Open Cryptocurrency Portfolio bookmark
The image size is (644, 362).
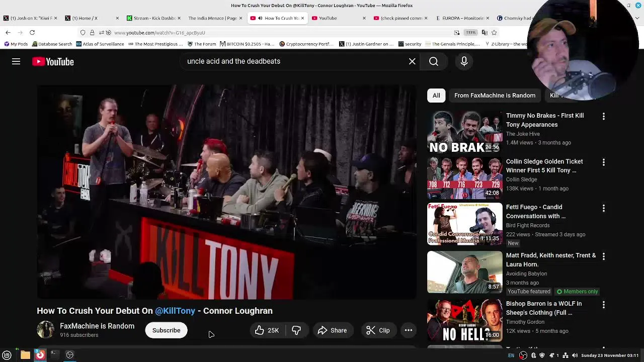[x=306, y=44]
